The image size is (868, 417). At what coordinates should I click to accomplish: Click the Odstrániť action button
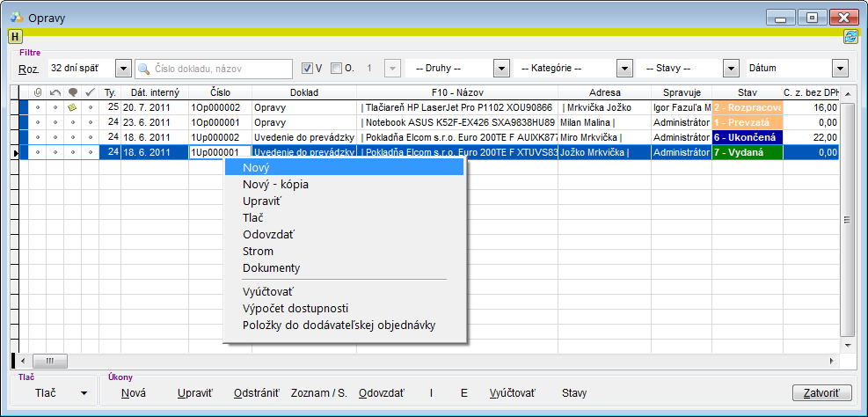(256, 393)
